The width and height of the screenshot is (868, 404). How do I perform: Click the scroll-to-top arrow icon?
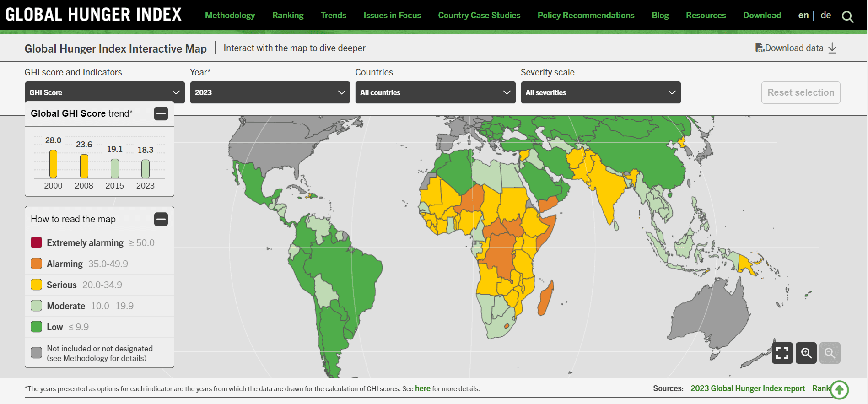(x=839, y=390)
